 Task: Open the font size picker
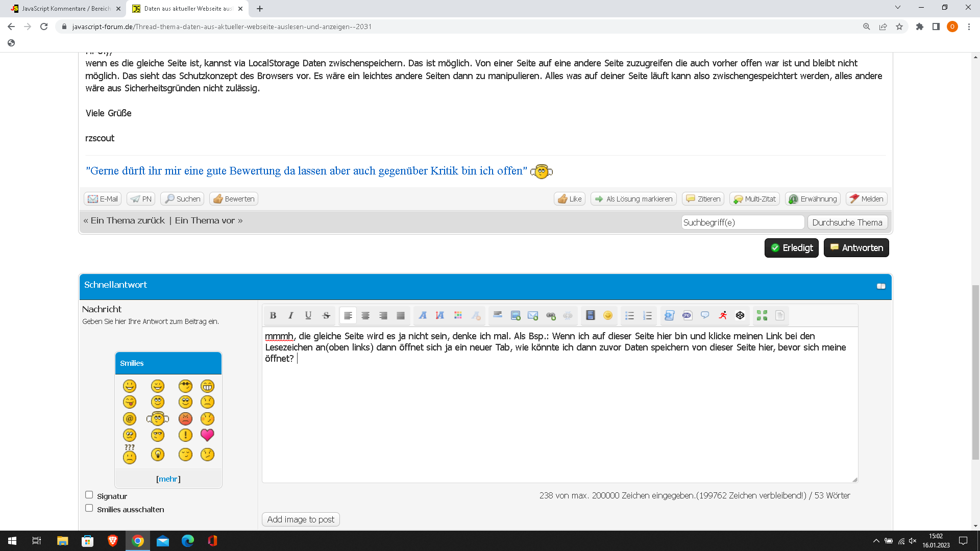[440, 316]
